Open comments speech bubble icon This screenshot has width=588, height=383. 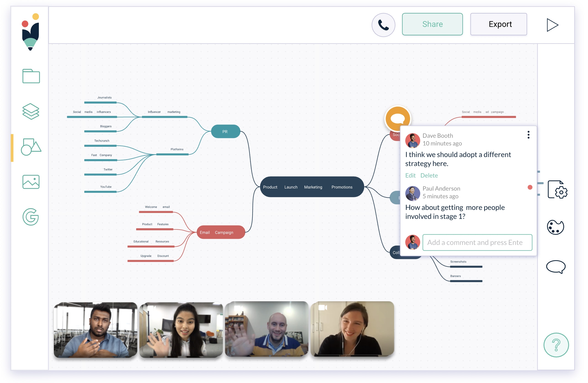point(556,267)
